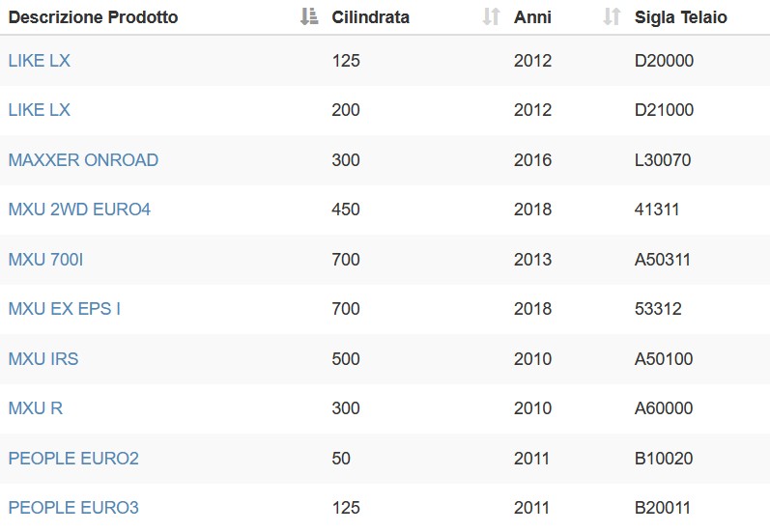Select the A50311 frame code cell

point(663,260)
